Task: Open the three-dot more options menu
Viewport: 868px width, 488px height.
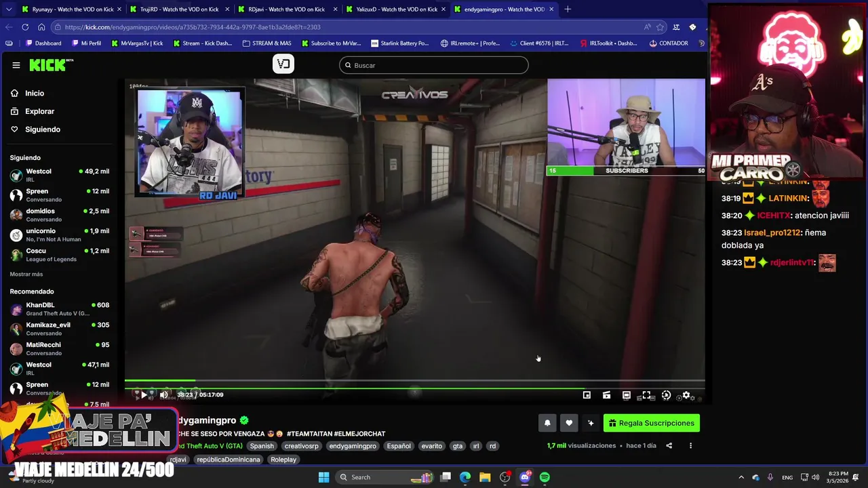Action: click(x=690, y=445)
